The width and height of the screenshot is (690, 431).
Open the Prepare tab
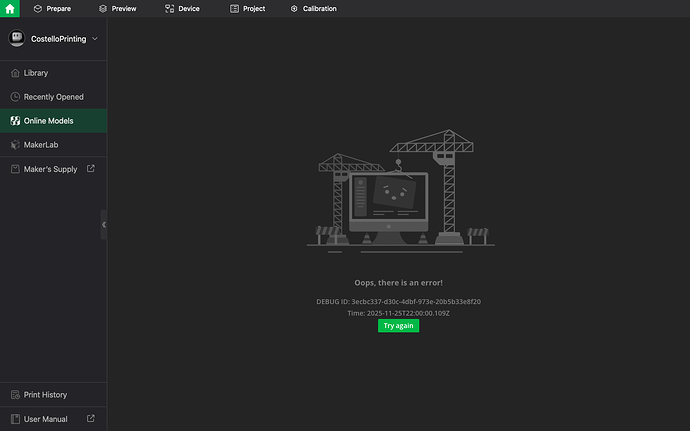(x=52, y=8)
